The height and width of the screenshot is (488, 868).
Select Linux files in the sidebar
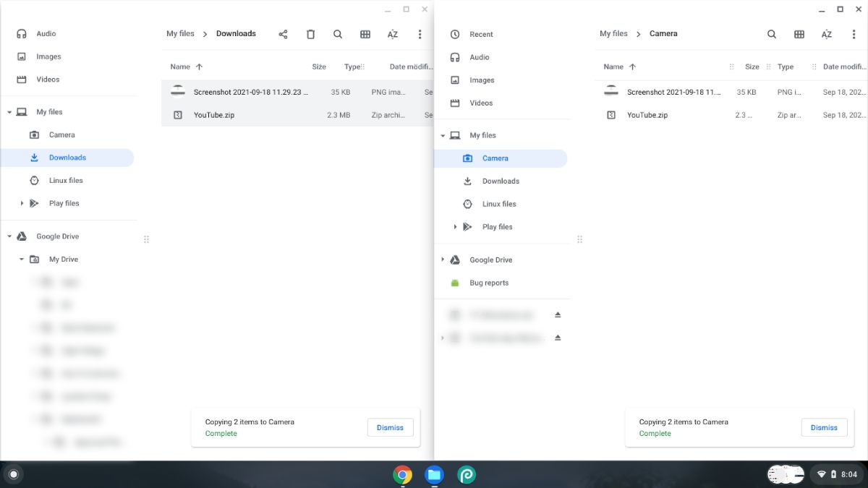[x=67, y=180]
